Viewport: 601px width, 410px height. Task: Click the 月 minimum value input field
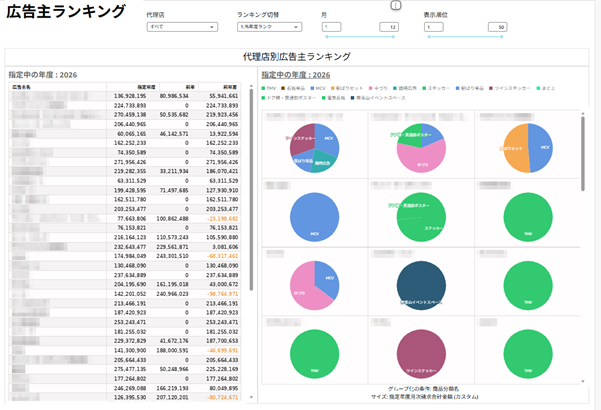331,27
